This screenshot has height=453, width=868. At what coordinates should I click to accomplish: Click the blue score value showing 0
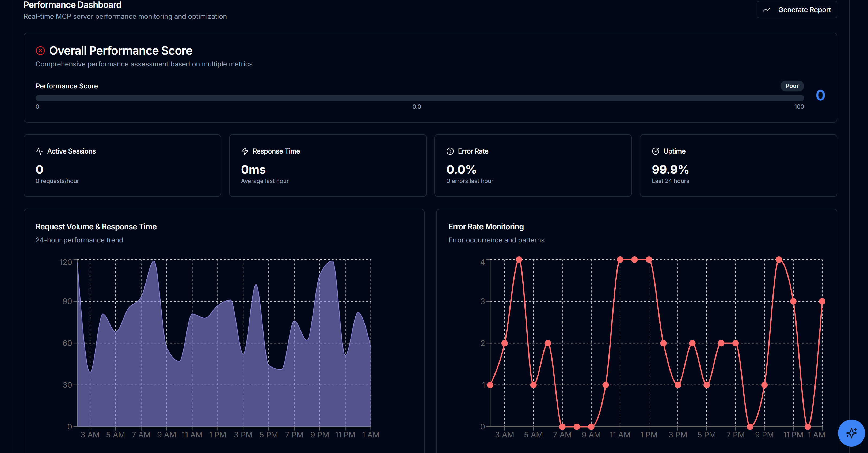[820, 95]
